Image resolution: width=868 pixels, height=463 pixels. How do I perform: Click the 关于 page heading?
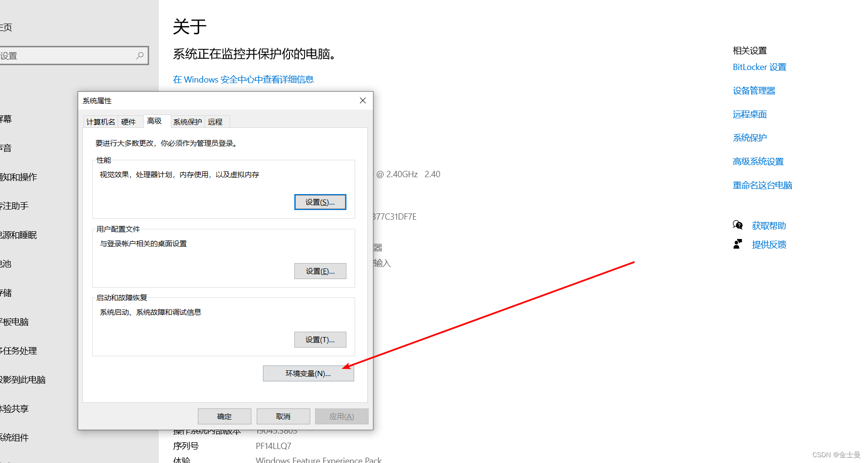190,27
